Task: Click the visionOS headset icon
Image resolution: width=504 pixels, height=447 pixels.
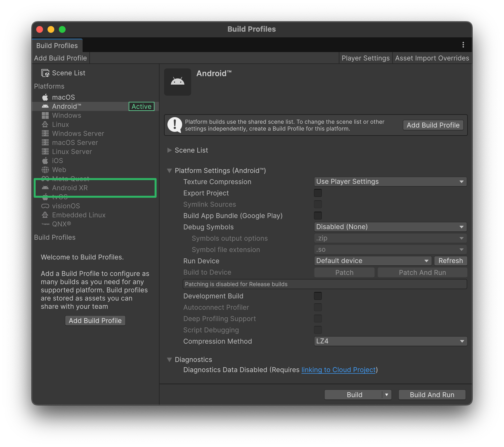Action: click(45, 206)
